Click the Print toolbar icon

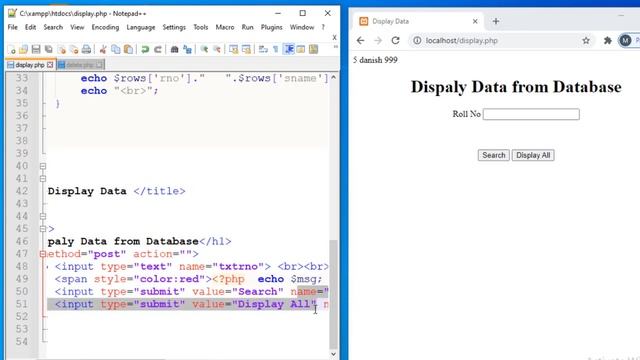click(x=86, y=49)
